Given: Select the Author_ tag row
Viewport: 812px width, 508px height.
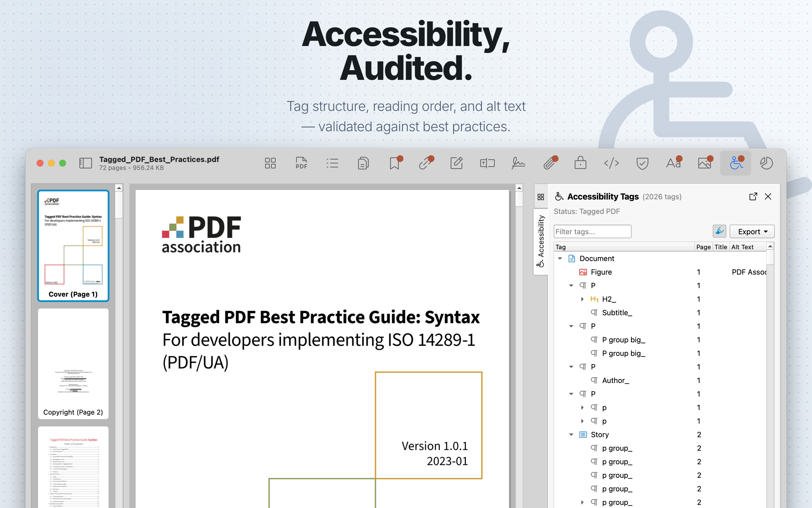Looking at the screenshot, I should [660, 380].
